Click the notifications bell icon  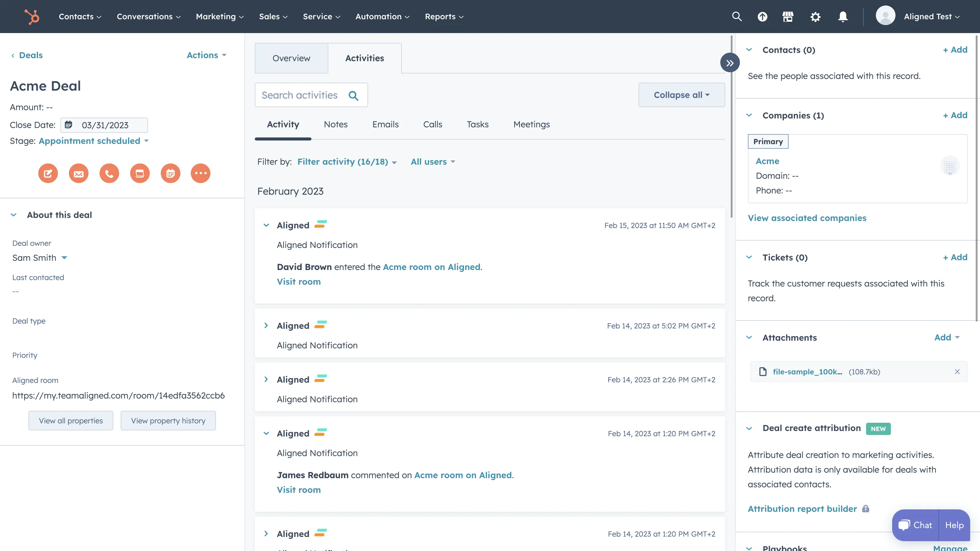tap(843, 17)
